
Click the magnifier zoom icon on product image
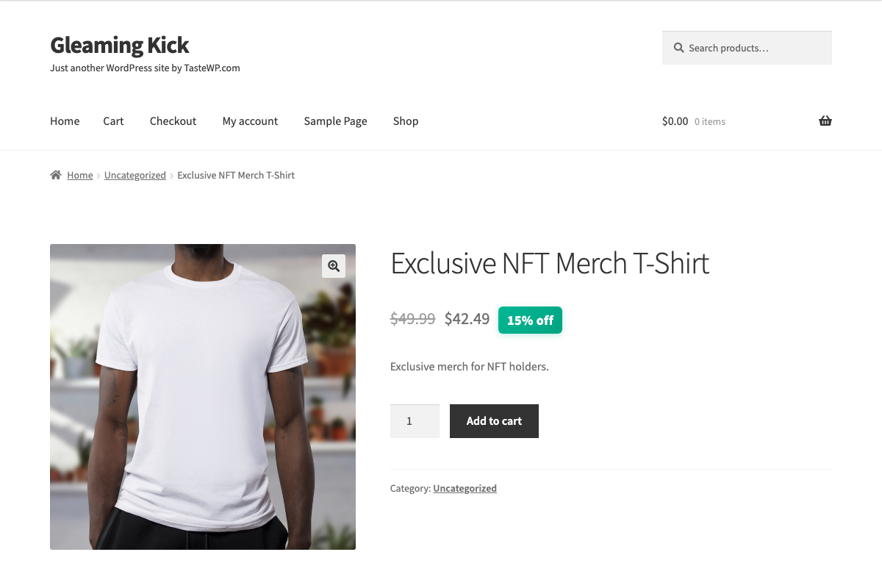(334, 266)
